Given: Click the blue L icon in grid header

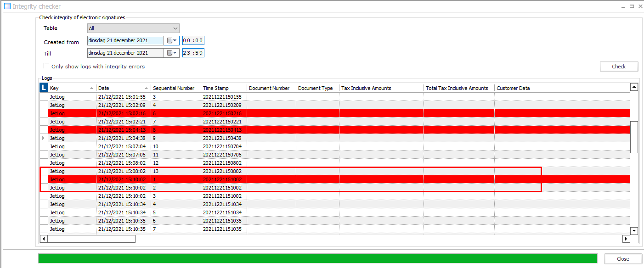Looking at the screenshot, I should click(44, 88).
